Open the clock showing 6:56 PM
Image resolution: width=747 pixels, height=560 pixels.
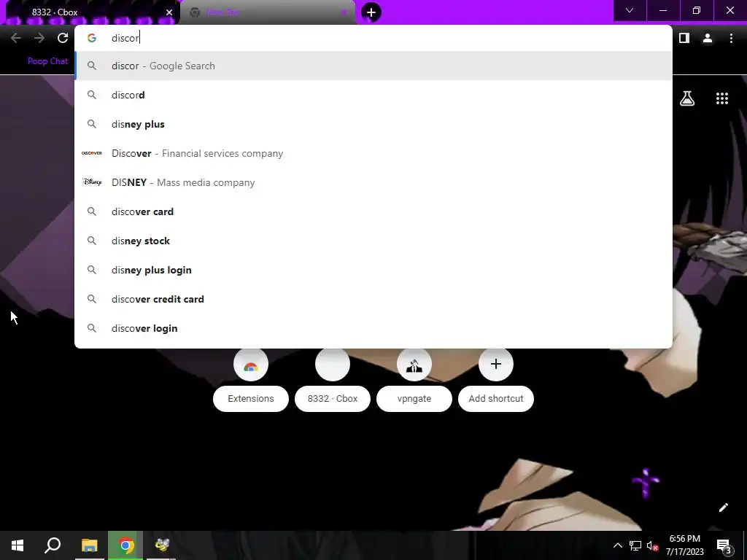click(684, 545)
